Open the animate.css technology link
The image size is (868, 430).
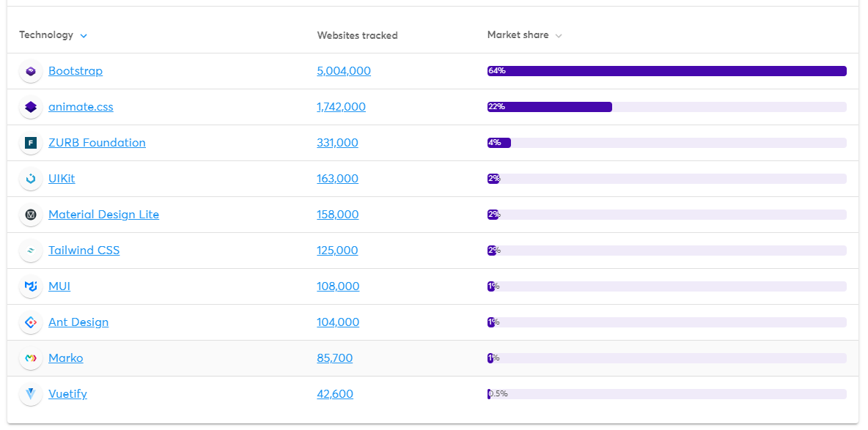click(81, 107)
